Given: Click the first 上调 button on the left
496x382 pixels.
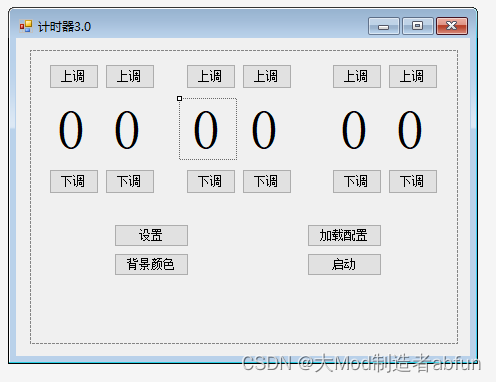Looking at the screenshot, I should pyautogui.click(x=74, y=76).
